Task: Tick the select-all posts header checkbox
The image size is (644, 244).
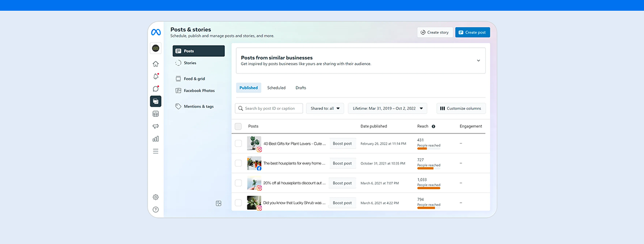Action: pyautogui.click(x=238, y=127)
